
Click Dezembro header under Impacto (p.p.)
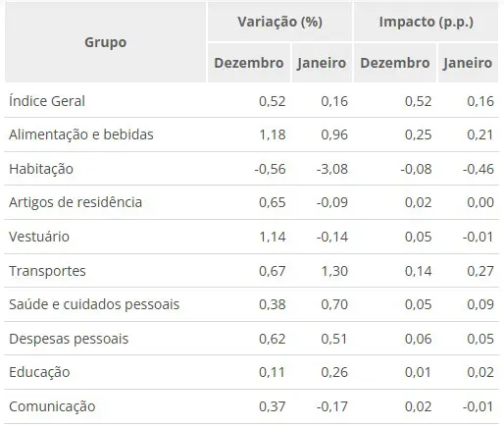pos(395,63)
